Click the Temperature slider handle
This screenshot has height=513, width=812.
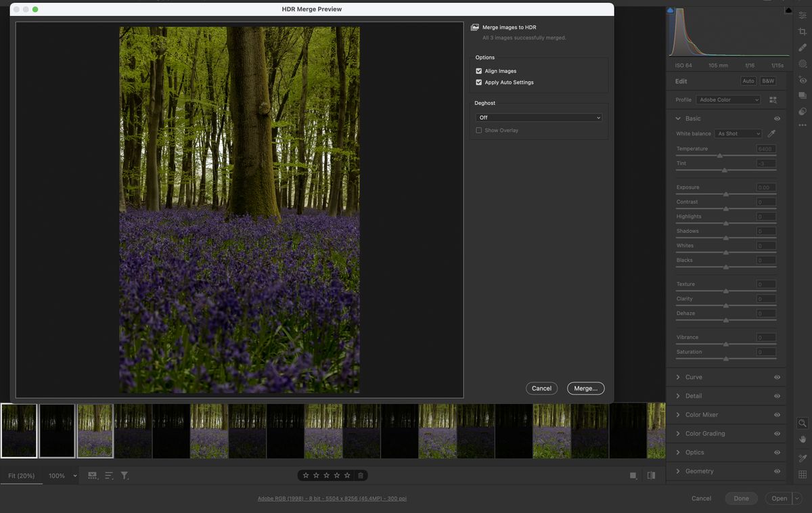pyautogui.click(x=720, y=155)
